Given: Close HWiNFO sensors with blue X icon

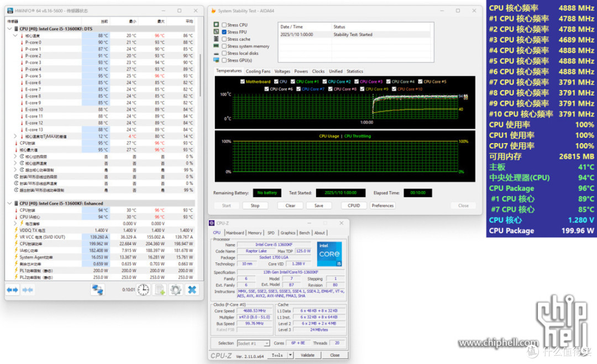Looking at the screenshot, I should pos(192,290).
